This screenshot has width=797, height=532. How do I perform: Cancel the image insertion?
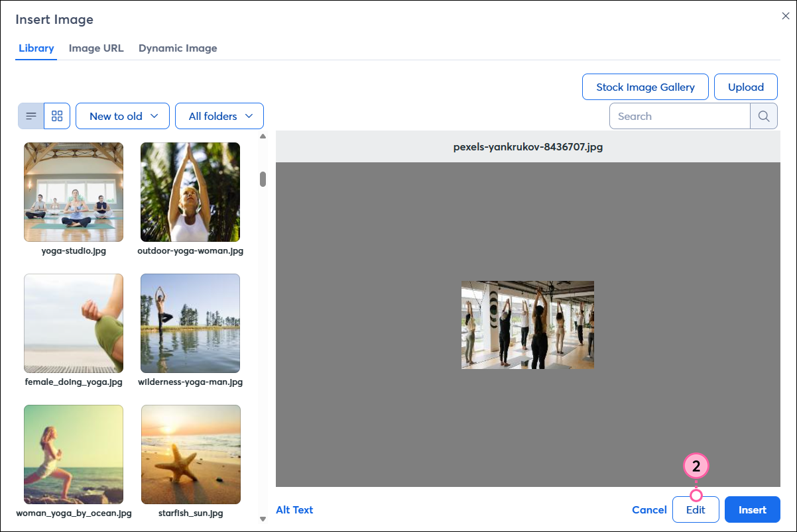(x=649, y=510)
